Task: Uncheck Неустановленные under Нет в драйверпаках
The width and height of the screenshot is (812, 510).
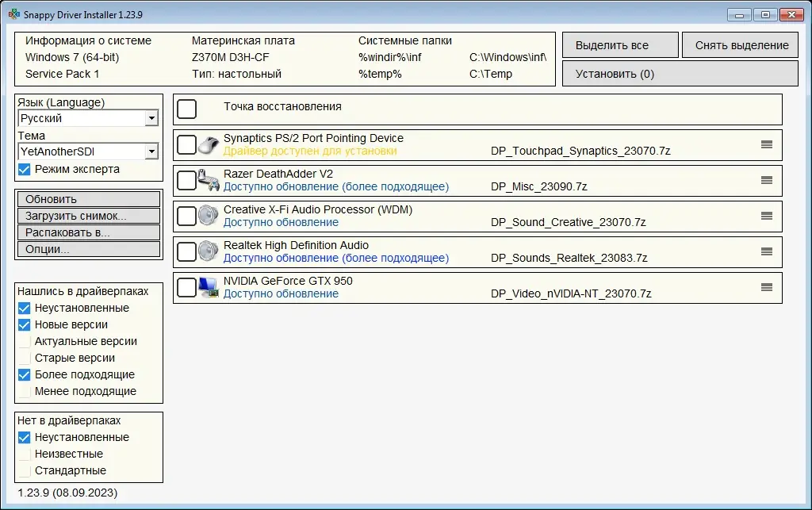Action: pyautogui.click(x=24, y=438)
